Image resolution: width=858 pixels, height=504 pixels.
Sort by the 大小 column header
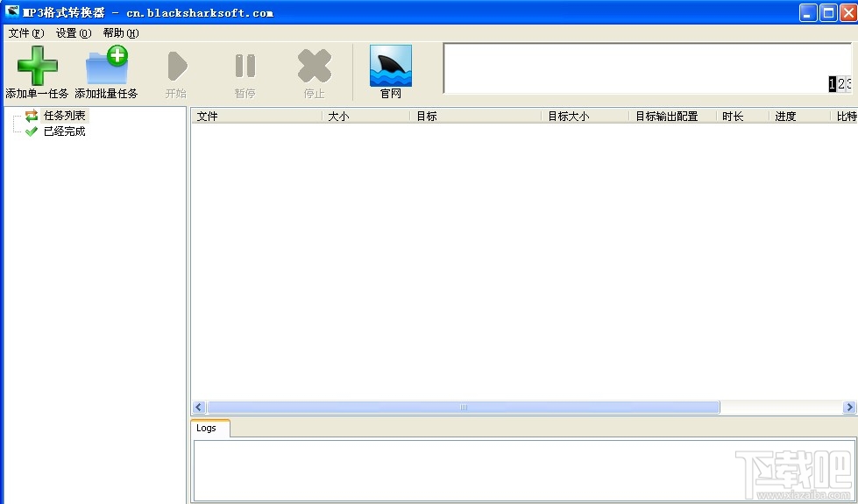366,116
